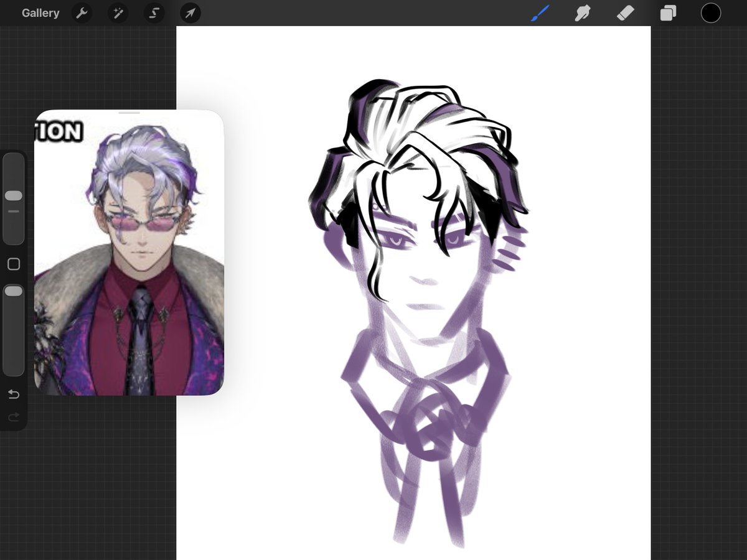Undo the last stroke

pos(13,394)
